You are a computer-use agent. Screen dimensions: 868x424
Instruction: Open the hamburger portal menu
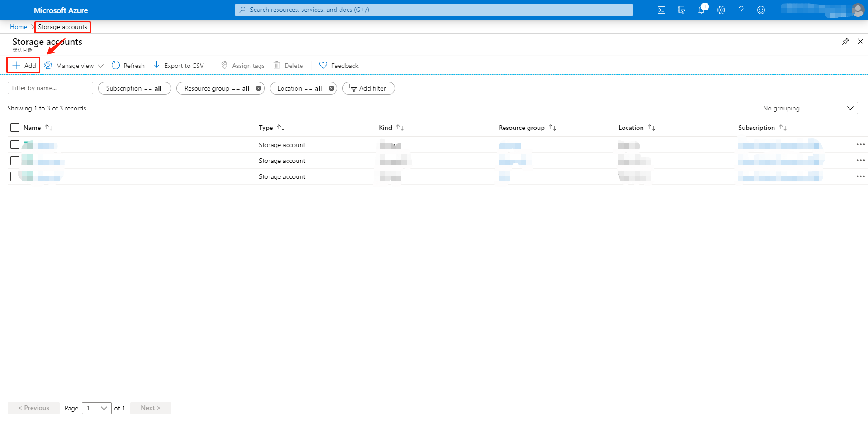[x=12, y=10]
